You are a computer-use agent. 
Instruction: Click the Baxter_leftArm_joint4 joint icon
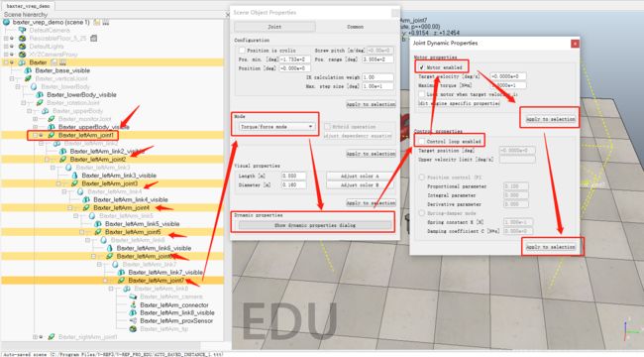point(86,207)
